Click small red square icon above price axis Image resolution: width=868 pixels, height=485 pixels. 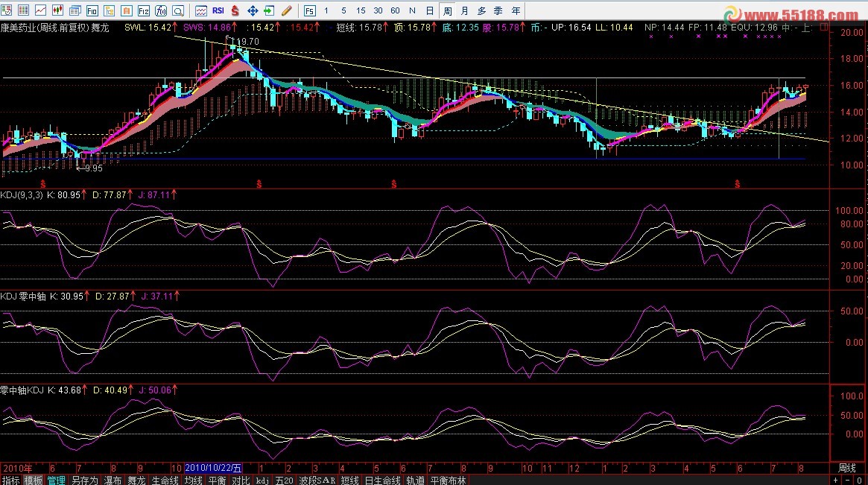tap(824, 27)
